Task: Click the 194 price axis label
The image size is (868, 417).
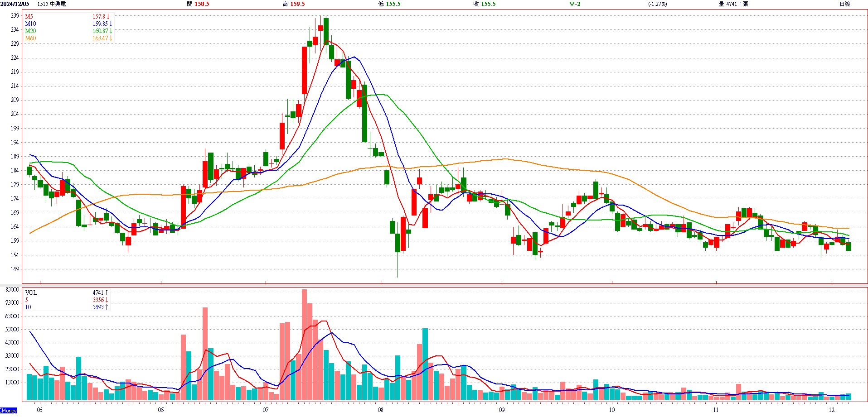Action: (x=15, y=142)
